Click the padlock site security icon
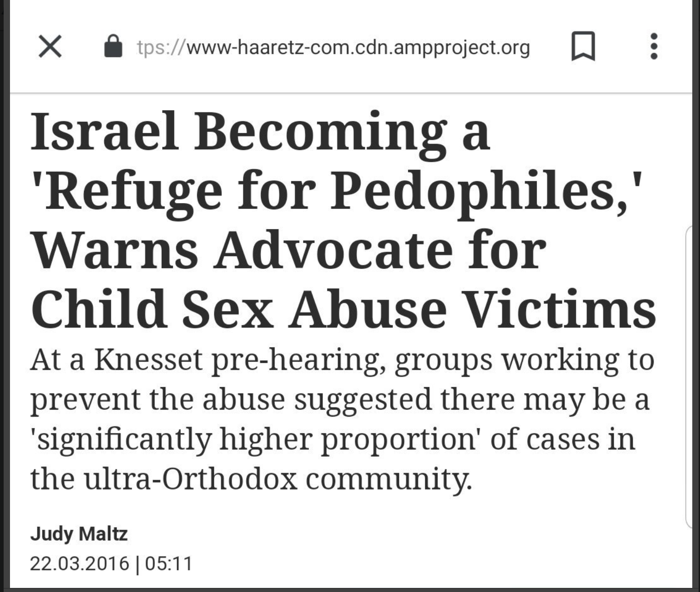Viewport: 700px width, 592px height. (x=113, y=47)
